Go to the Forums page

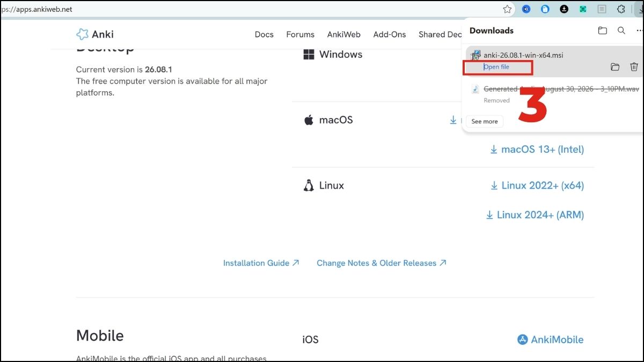(300, 34)
